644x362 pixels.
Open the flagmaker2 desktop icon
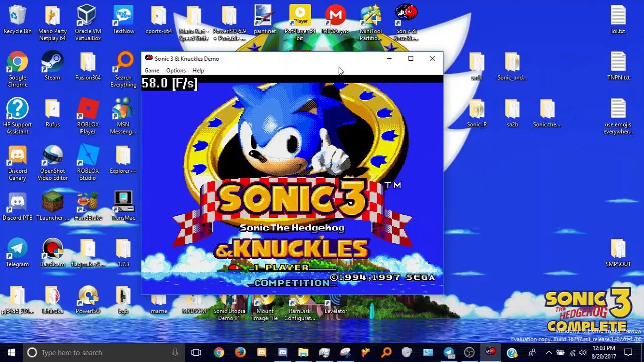(x=88, y=253)
